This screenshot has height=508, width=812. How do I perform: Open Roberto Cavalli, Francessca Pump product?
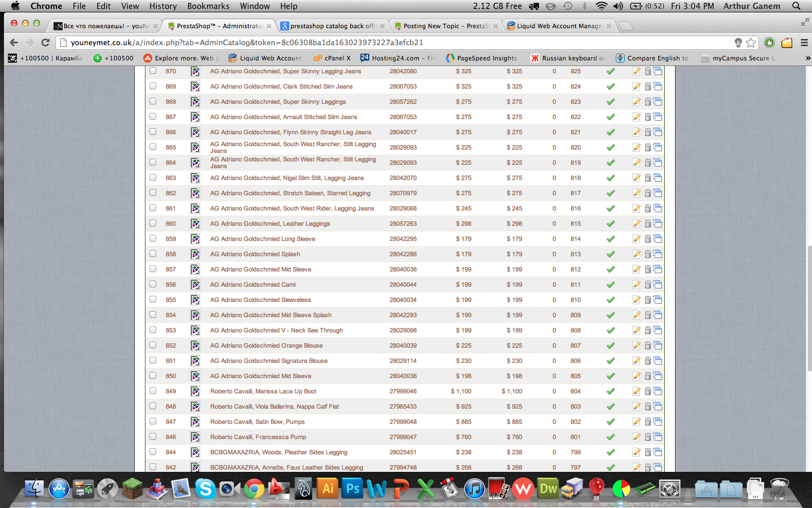click(x=258, y=437)
